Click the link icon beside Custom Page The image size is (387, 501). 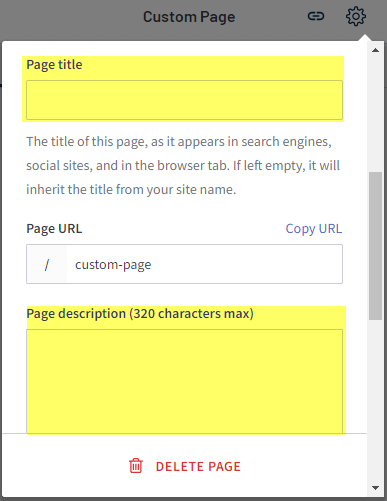(316, 16)
